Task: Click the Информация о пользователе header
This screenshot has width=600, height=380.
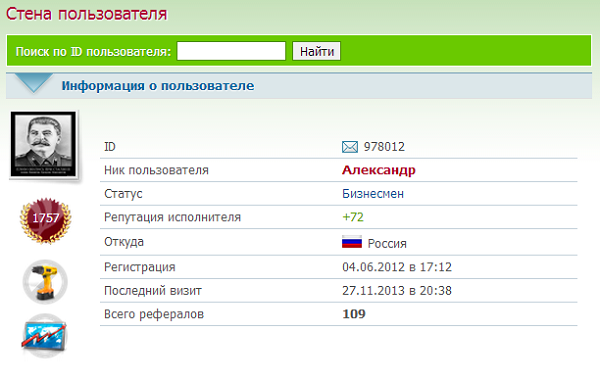Action: click(158, 85)
